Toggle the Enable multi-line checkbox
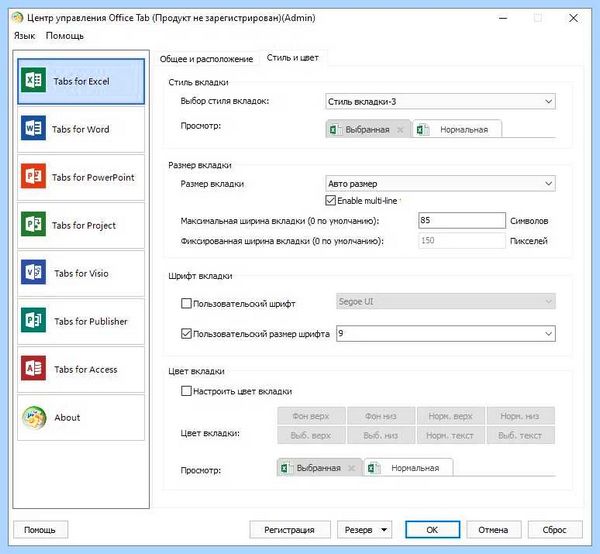 (x=330, y=200)
